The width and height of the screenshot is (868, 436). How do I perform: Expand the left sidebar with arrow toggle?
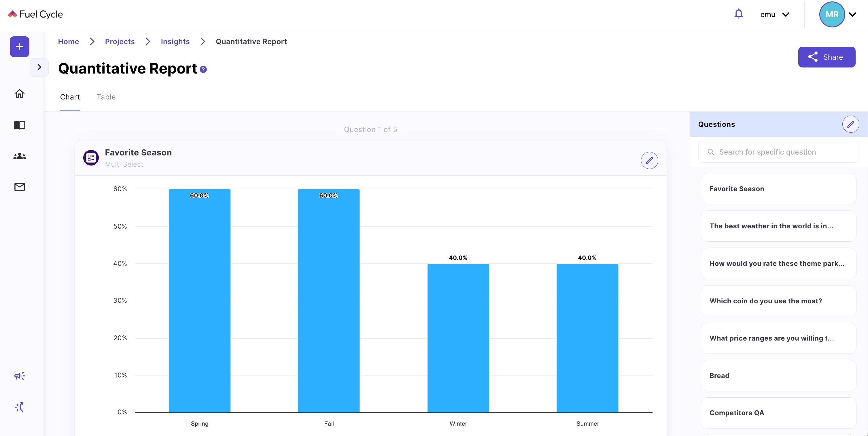coord(39,67)
